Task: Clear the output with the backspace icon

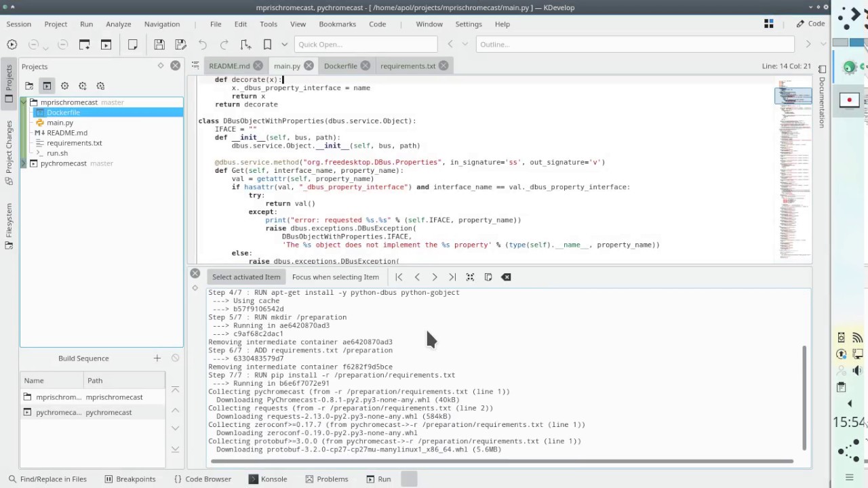Action: click(x=506, y=277)
